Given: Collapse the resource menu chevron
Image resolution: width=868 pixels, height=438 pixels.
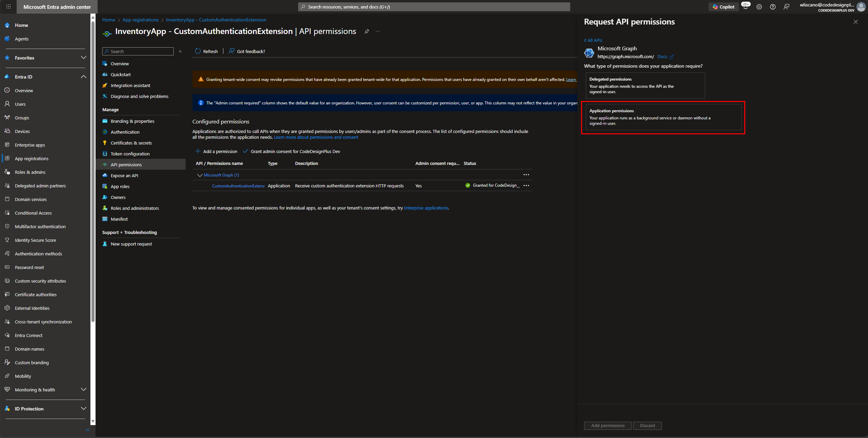Looking at the screenshot, I should (180, 51).
